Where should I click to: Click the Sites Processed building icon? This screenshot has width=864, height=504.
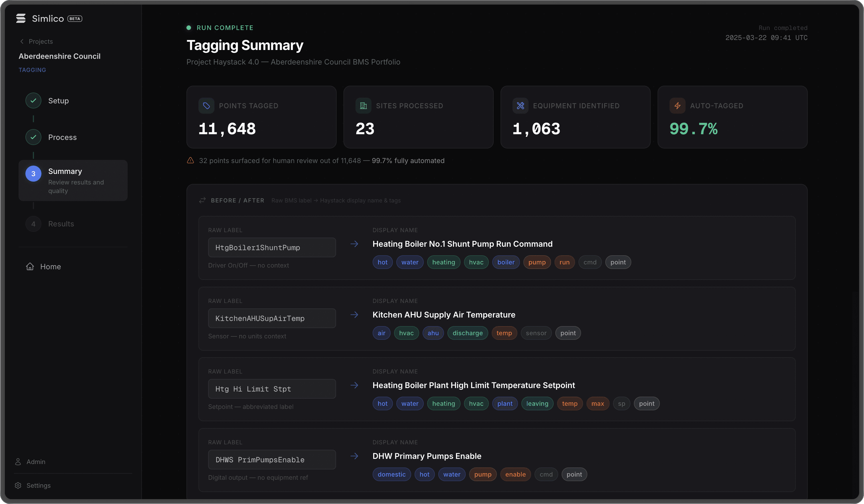363,106
